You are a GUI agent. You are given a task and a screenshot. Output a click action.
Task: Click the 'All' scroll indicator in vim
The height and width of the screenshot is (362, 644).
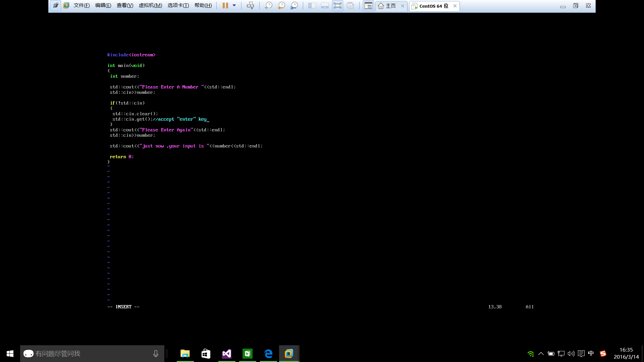click(530, 307)
